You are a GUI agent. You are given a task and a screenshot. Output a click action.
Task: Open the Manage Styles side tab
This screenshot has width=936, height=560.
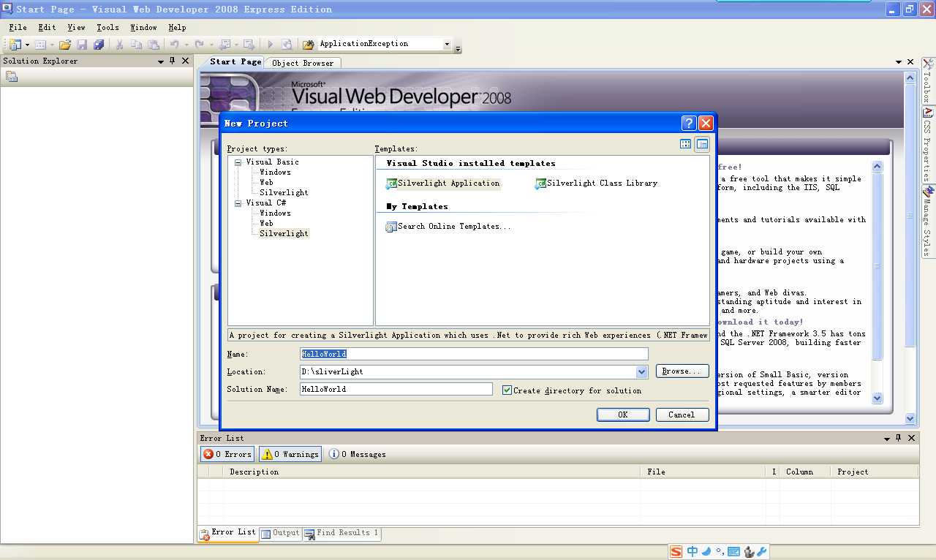point(928,222)
